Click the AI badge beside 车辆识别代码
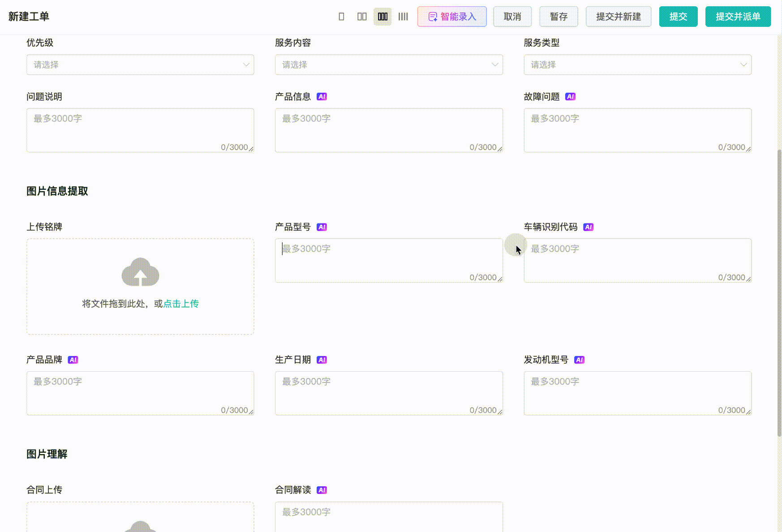Viewport: 782px width, 532px height. tap(588, 227)
